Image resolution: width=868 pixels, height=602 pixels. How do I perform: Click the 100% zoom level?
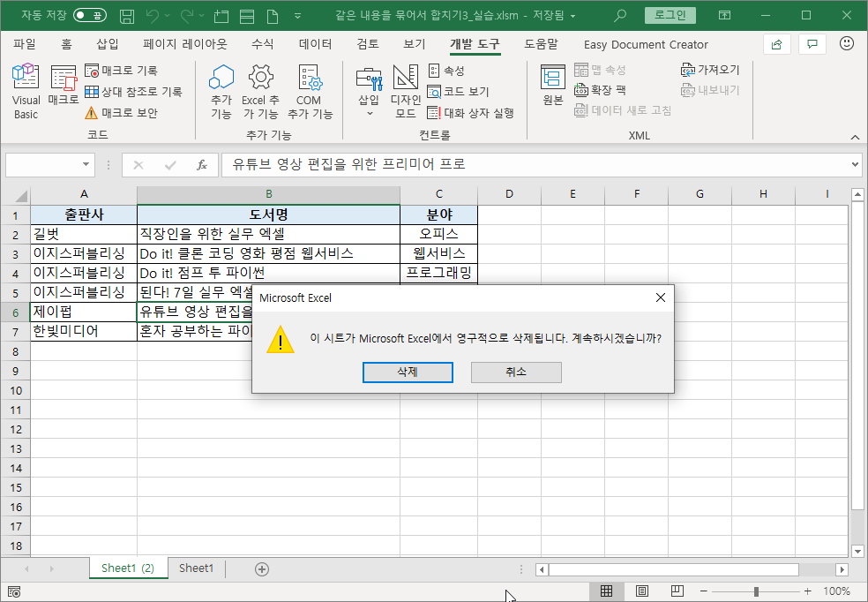pyautogui.click(x=836, y=591)
